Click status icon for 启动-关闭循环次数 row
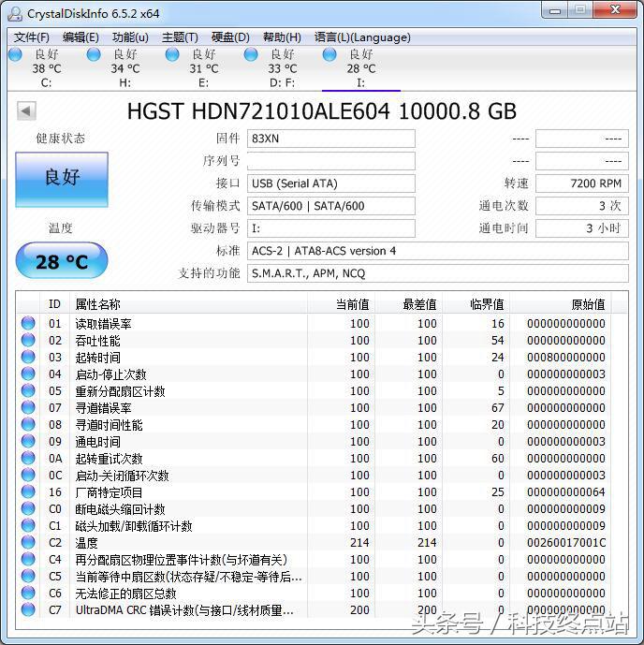 click(28, 475)
